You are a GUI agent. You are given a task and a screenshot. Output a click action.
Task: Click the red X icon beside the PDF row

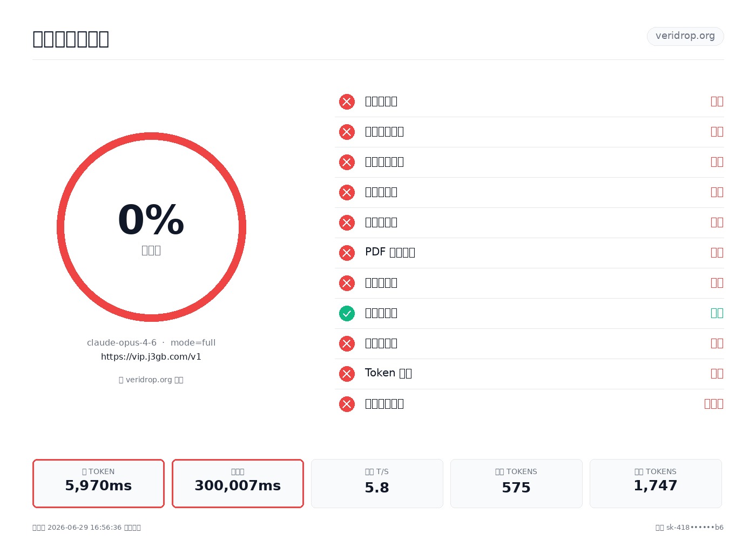[347, 253]
